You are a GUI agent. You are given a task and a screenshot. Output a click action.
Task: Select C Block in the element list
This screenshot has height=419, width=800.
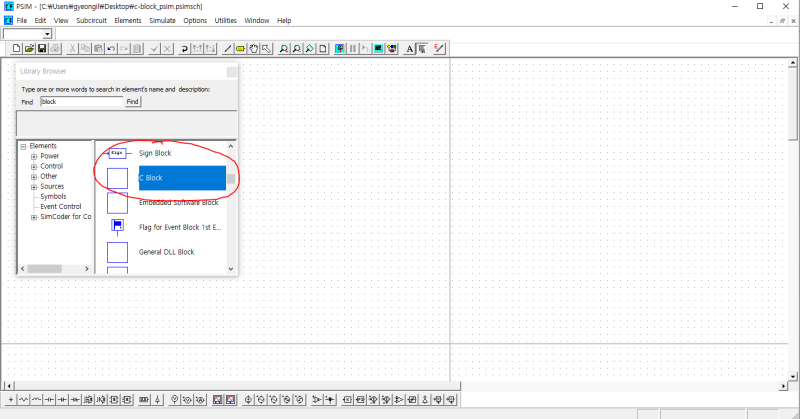(x=182, y=178)
